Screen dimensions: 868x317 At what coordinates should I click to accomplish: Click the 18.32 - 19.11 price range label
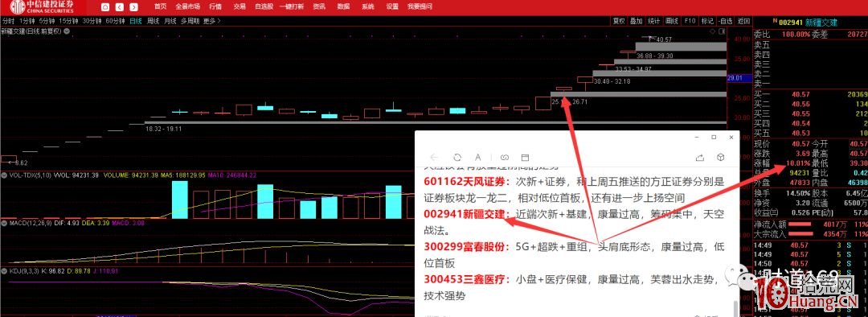[x=163, y=128]
